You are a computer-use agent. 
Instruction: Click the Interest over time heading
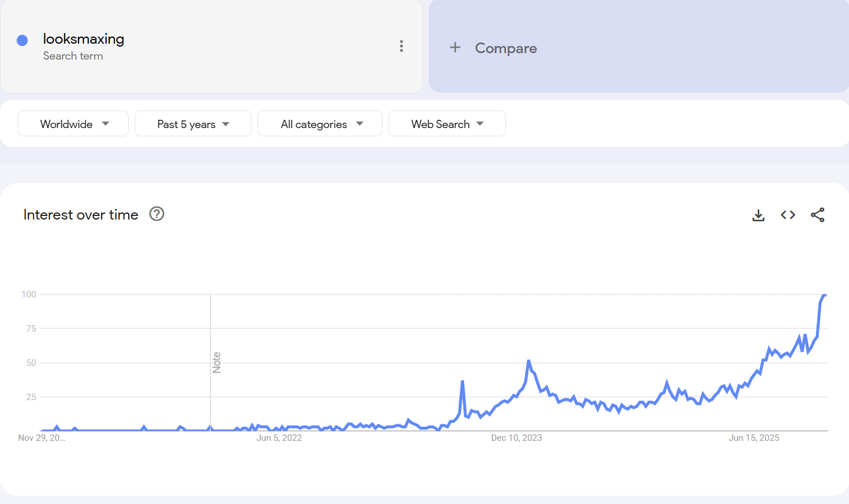[81, 215]
